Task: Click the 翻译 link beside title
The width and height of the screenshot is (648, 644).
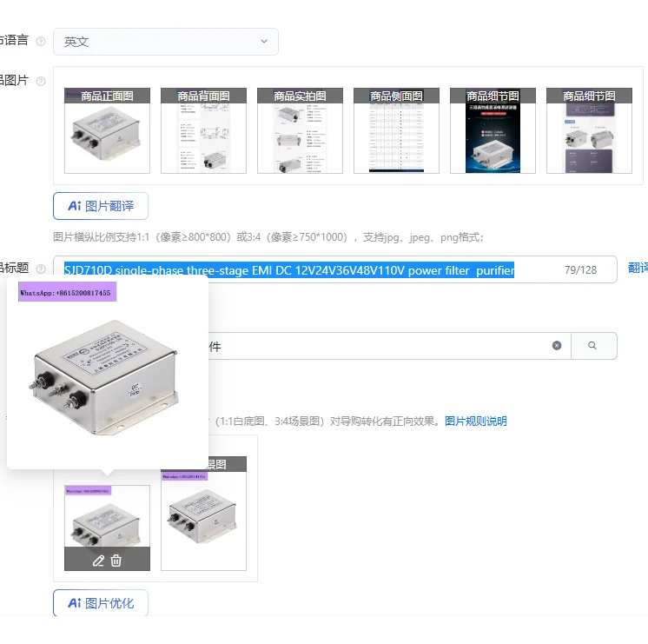Action: tap(638, 268)
